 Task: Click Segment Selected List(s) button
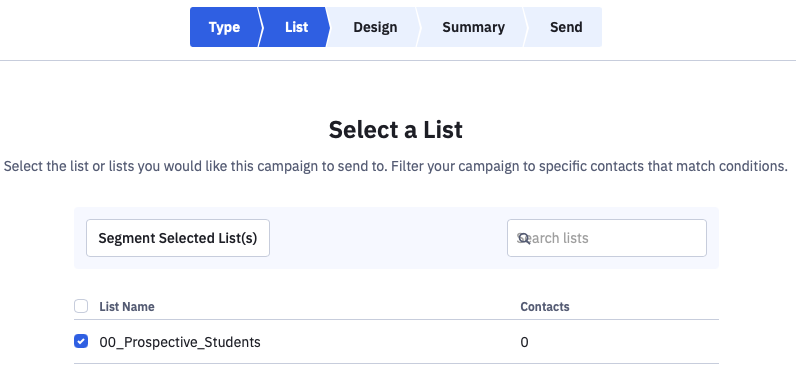(x=178, y=238)
